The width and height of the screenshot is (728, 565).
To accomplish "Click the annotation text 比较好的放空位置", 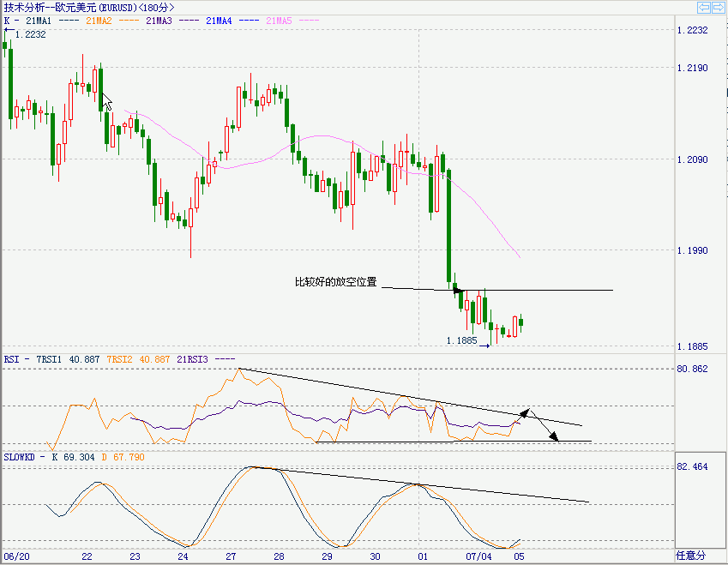I will 335,282.
